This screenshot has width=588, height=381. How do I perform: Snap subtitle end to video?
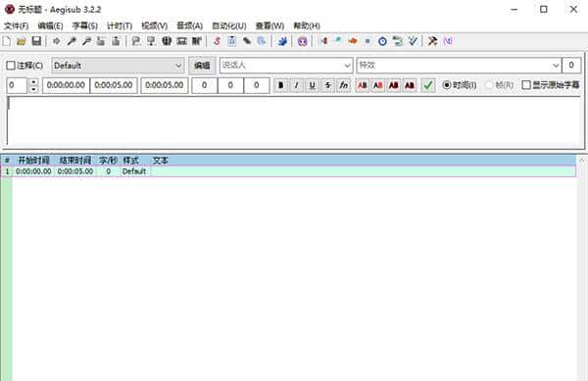point(151,41)
